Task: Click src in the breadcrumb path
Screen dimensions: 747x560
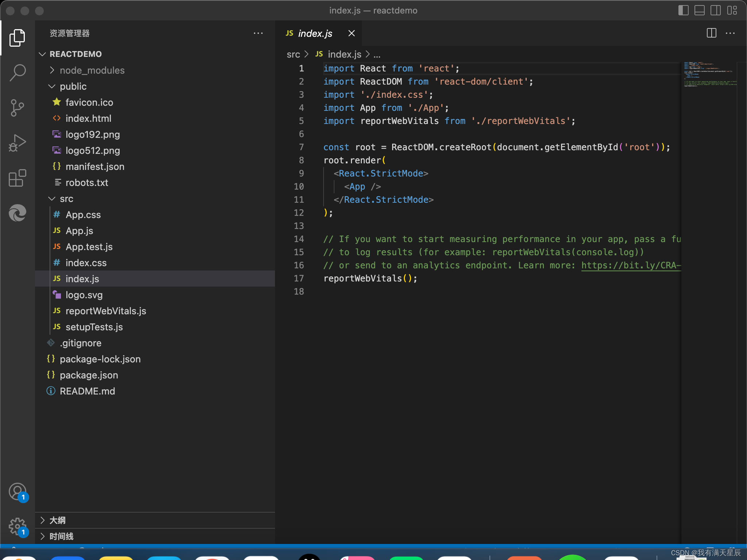Action: 293,54
